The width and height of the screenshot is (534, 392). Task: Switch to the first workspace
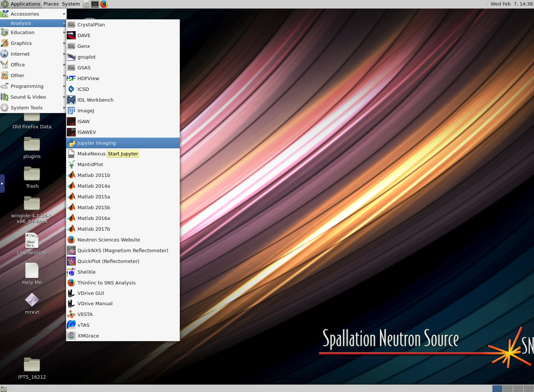tap(497, 389)
